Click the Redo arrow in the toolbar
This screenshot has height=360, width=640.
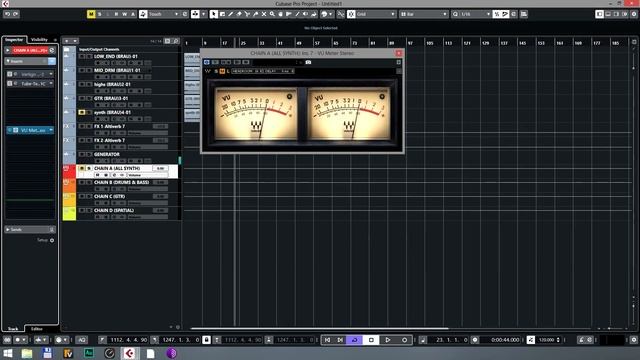(x=15, y=14)
